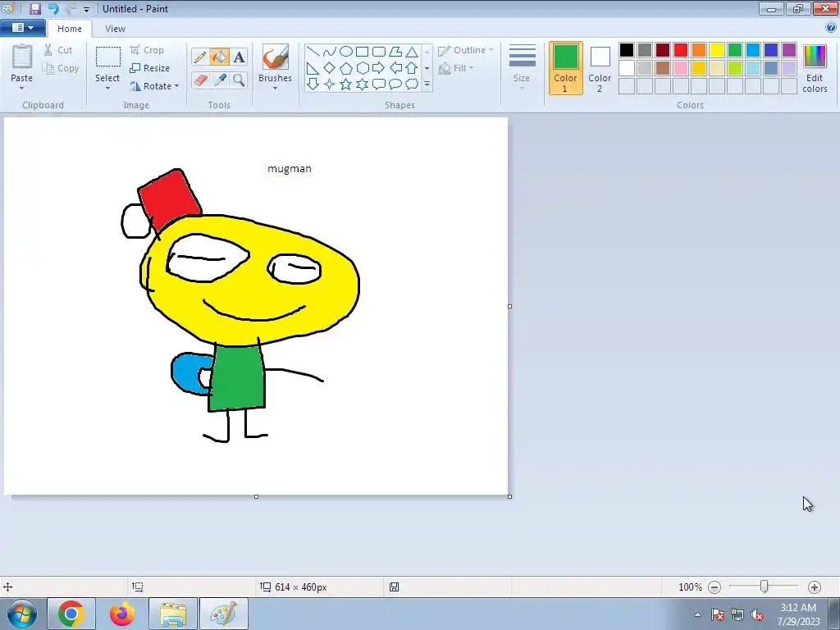Screen dimensions: 840x630
Task: Click the Edit colors button
Action: click(815, 68)
